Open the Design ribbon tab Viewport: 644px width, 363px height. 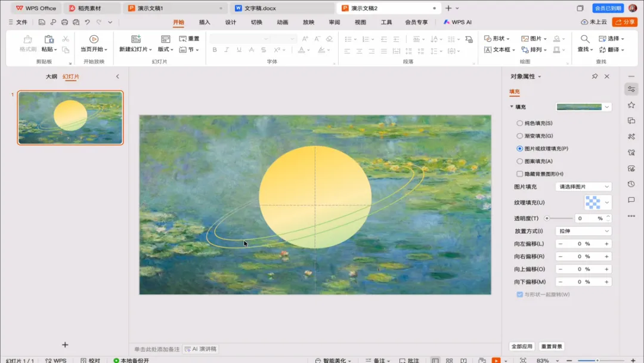pos(230,22)
